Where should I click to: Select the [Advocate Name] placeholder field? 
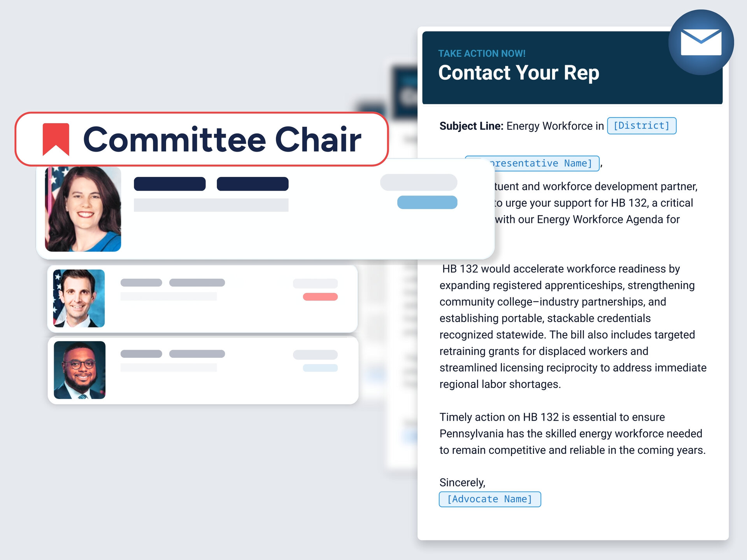489,499
